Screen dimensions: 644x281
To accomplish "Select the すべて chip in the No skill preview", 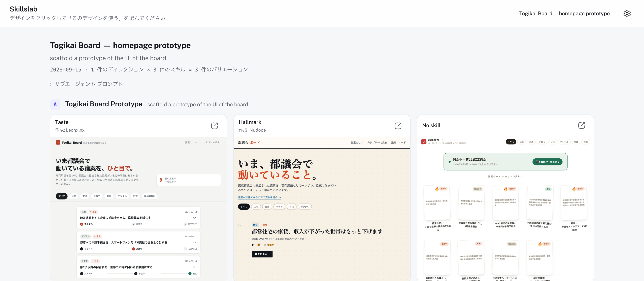I will point(511,142).
